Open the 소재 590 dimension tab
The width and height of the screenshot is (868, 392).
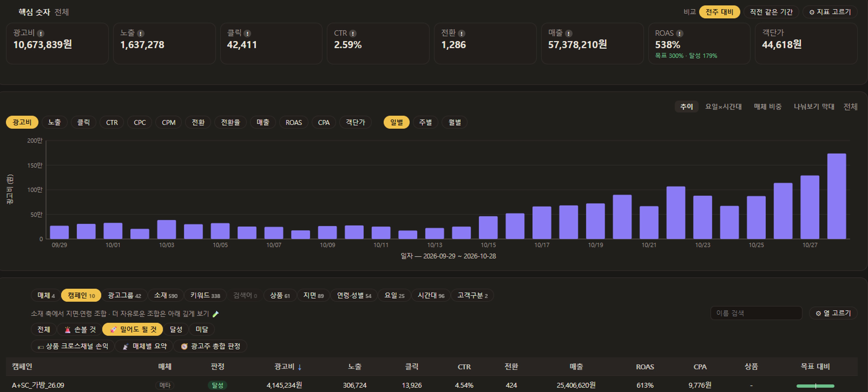click(x=166, y=295)
